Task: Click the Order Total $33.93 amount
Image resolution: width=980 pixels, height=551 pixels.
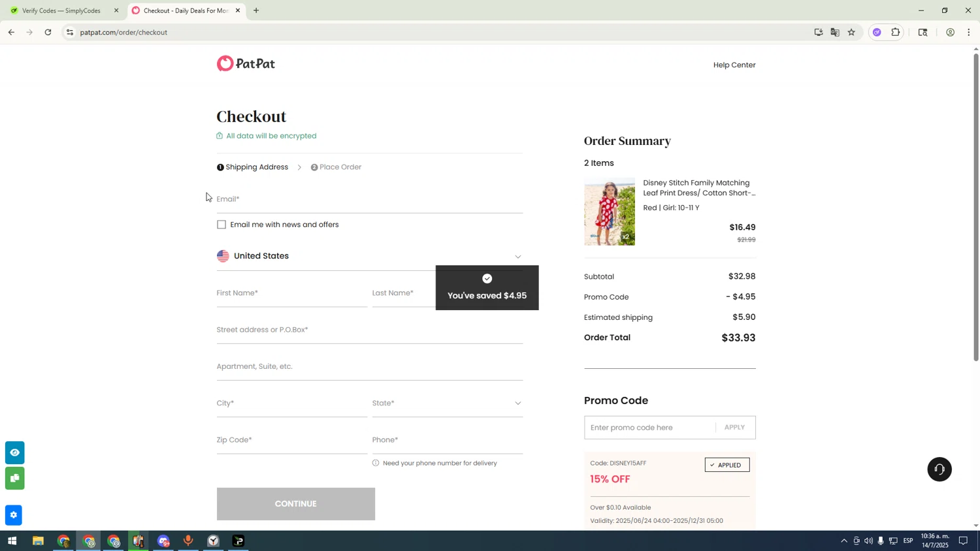Action: point(738,338)
